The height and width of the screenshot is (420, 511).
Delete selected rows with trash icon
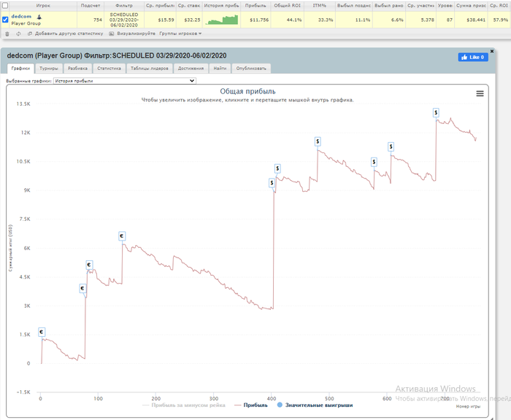7,34
